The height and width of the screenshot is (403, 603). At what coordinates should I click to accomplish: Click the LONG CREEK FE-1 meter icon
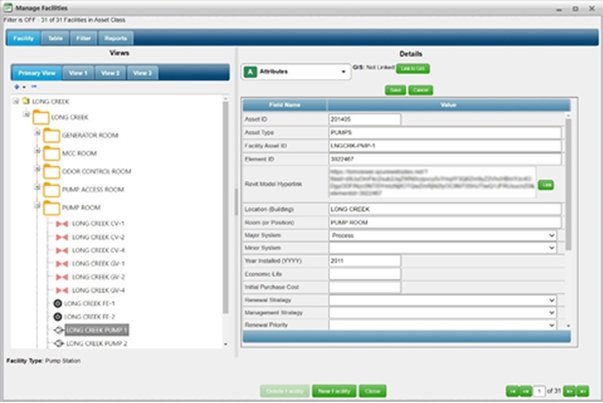pyautogui.click(x=58, y=302)
